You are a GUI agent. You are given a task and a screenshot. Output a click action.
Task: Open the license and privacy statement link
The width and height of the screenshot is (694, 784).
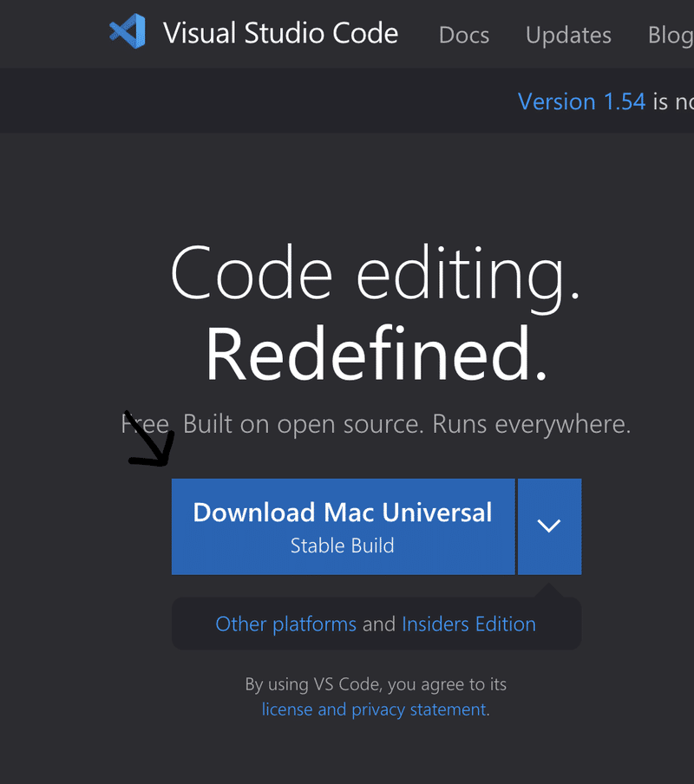coord(374,709)
